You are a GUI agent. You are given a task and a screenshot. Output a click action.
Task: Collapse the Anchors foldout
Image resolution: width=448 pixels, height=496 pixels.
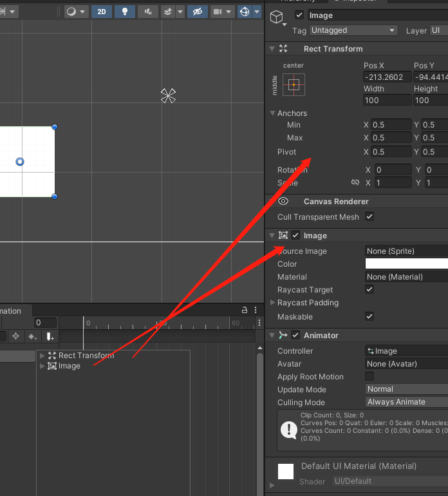tap(272, 113)
